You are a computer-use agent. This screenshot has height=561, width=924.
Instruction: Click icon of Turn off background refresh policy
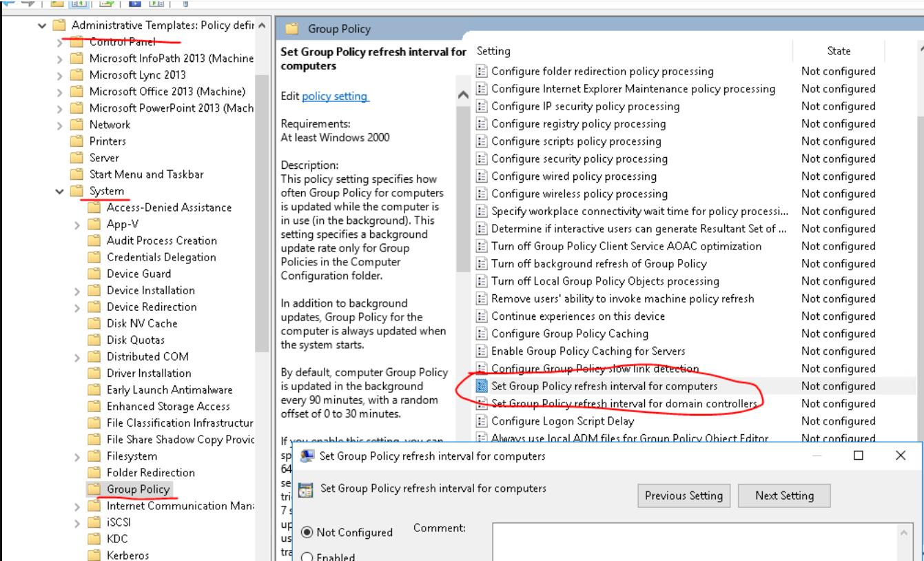click(x=482, y=264)
